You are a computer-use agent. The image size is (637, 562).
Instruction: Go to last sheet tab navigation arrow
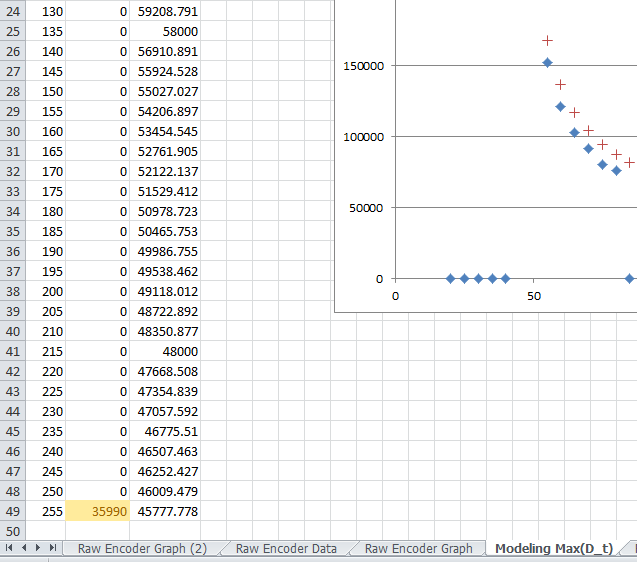click(x=53, y=548)
